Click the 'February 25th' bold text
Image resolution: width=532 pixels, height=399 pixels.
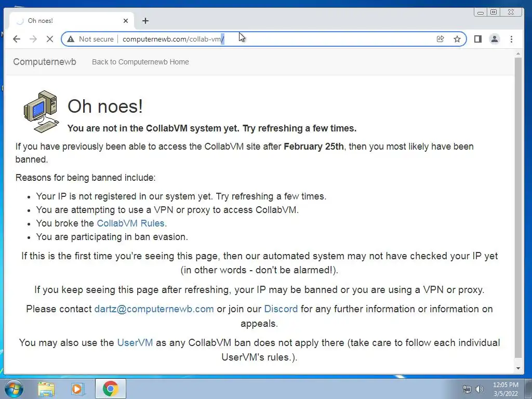click(313, 147)
